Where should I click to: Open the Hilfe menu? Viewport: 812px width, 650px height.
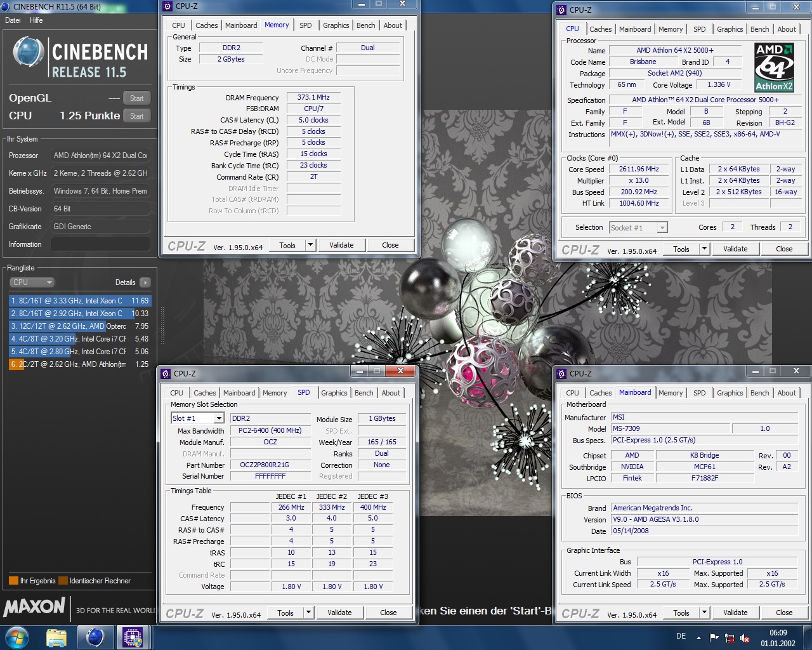(x=36, y=20)
